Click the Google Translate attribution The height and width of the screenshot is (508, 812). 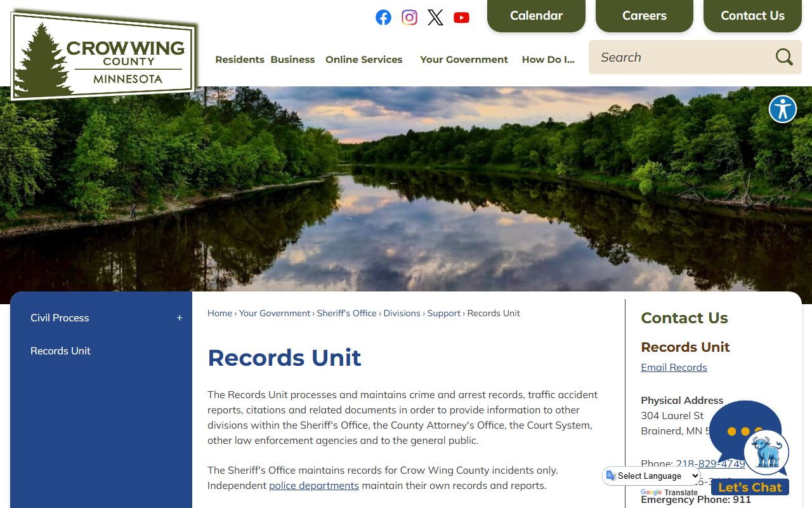[669, 493]
